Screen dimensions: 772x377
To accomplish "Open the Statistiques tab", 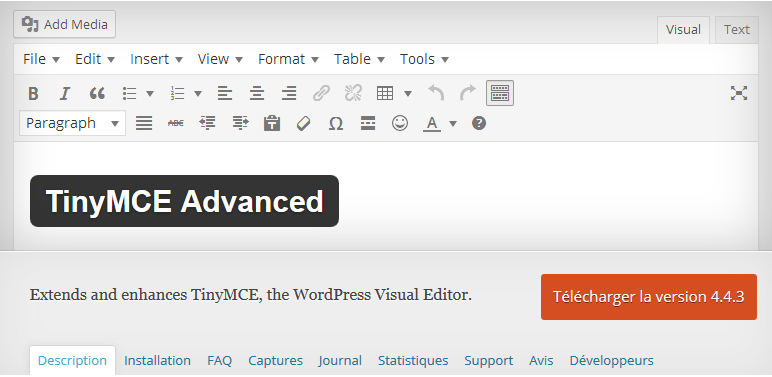I will (413, 361).
